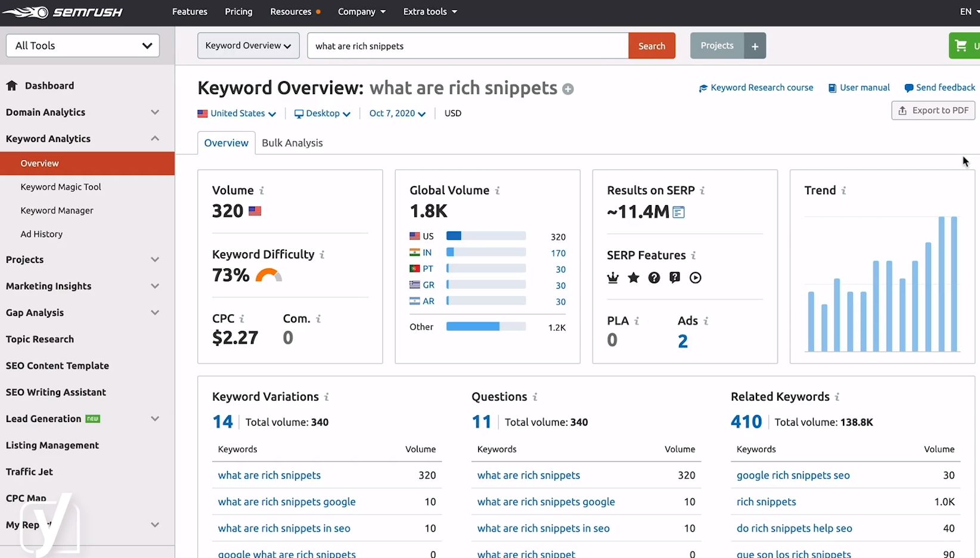This screenshot has width=980, height=558.
Task: Open the Extra tools menu
Action: click(430, 12)
